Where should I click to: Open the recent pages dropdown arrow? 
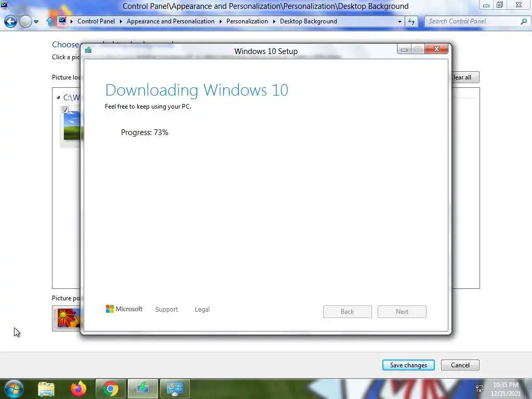coord(36,22)
